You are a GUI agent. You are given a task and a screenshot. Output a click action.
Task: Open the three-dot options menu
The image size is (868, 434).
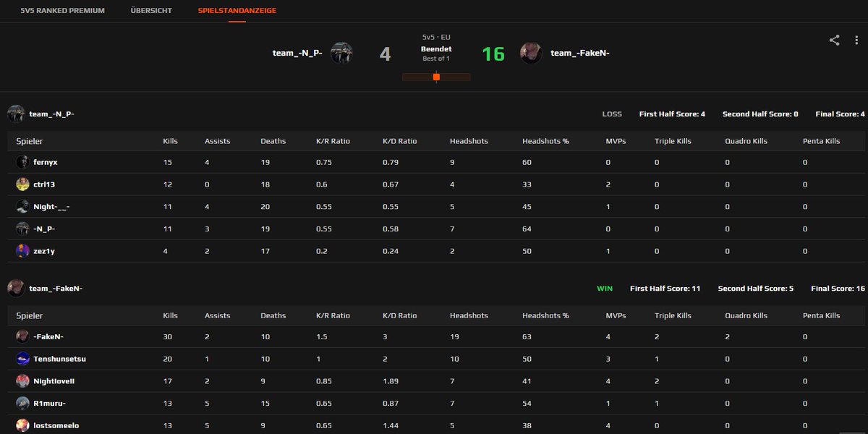[857, 41]
